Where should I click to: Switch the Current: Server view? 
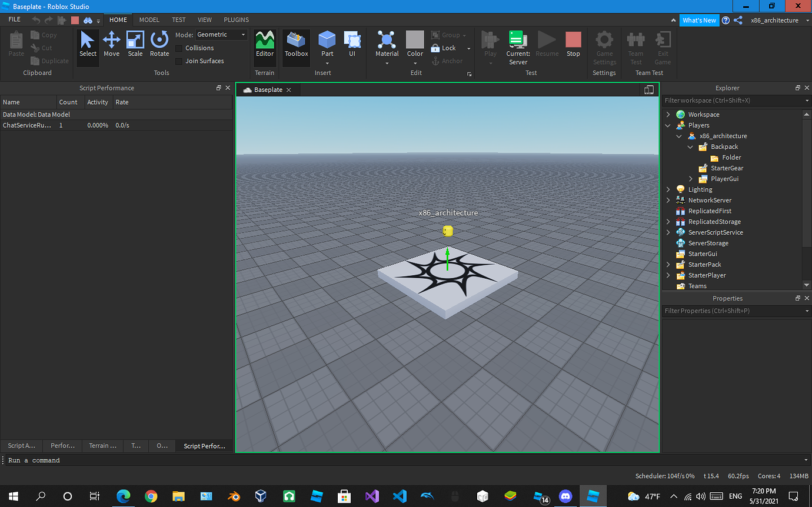pos(518,48)
